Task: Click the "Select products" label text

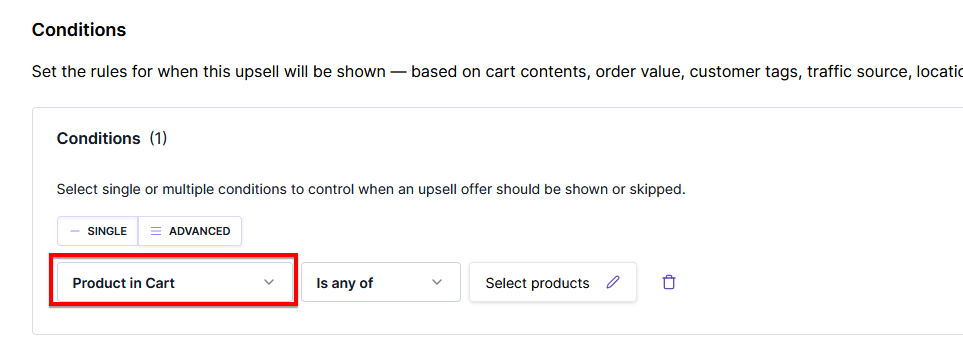Action: coord(537,283)
